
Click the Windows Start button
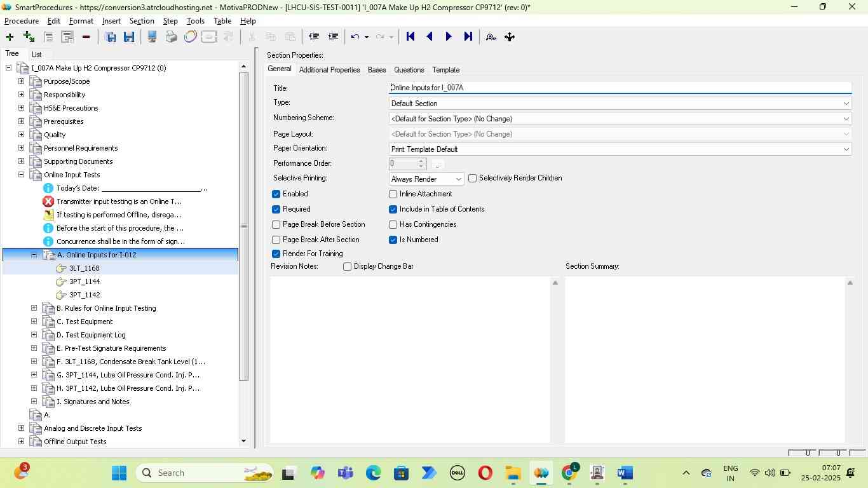pos(119,473)
